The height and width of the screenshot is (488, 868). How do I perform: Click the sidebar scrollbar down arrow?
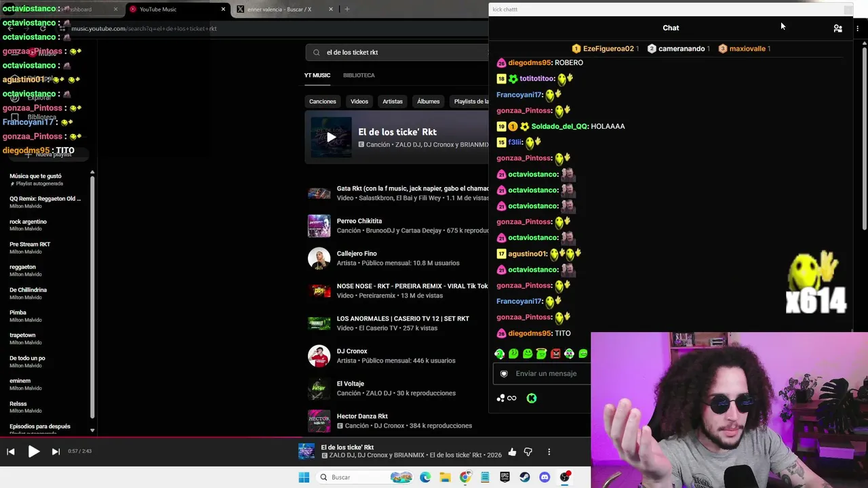click(x=92, y=430)
